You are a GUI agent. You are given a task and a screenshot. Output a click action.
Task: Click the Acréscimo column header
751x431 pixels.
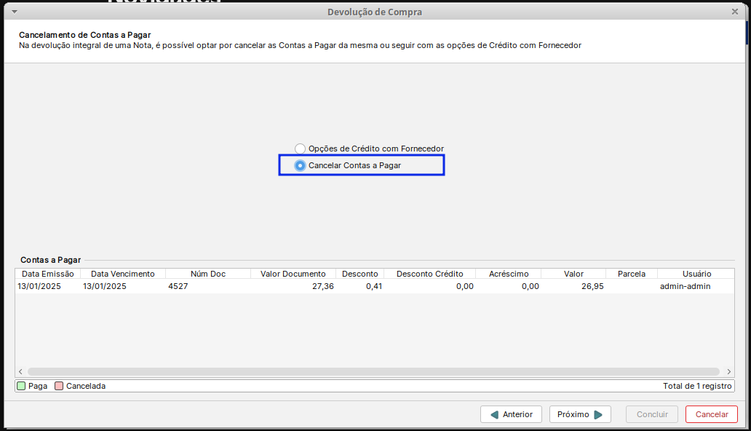coord(509,273)
